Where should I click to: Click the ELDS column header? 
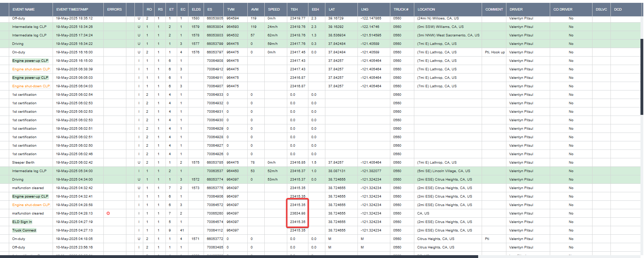[x=196, y=10]
